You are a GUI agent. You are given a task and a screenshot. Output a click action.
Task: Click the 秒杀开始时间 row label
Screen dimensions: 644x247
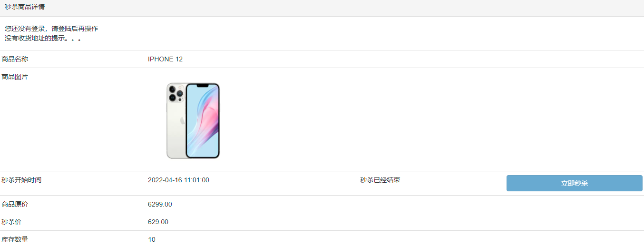pos(21,180)
